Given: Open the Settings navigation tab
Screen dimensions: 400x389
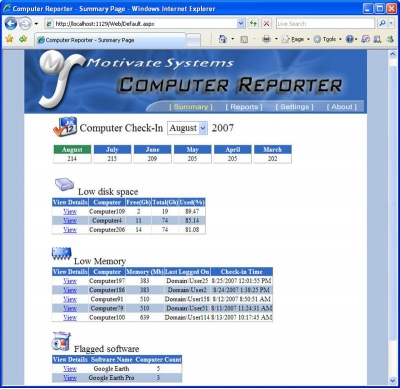Looking at the screenshot, I should click(295, 107).
